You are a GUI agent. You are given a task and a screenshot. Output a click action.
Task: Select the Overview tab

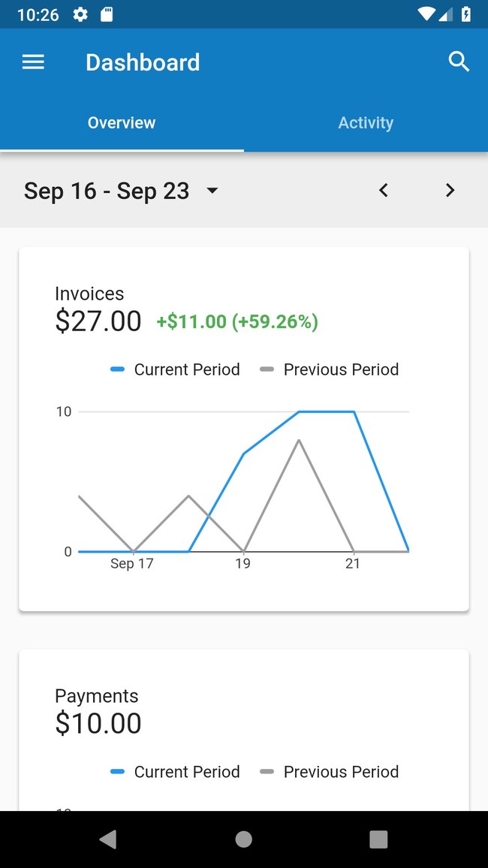(x=122, y=122)
